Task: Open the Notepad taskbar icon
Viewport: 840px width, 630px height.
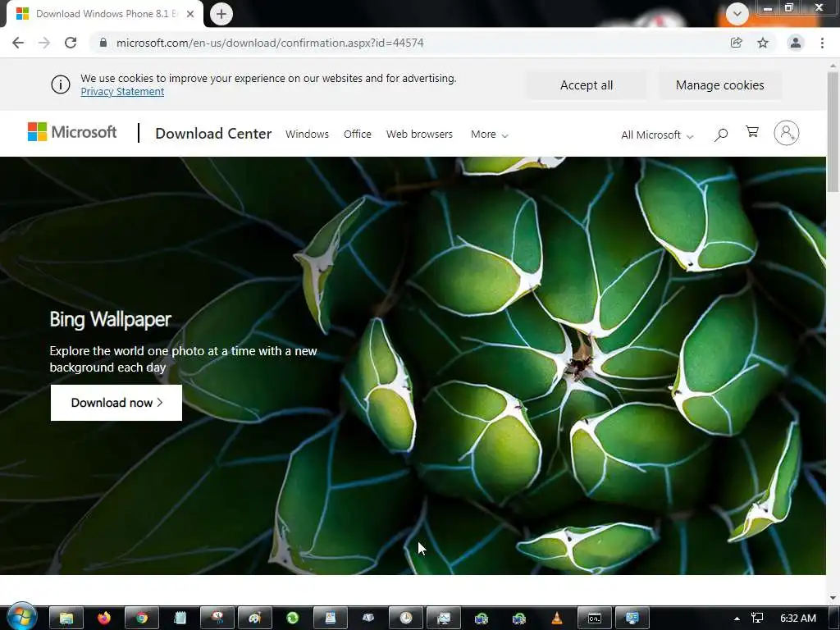Action: pos(180,619)
